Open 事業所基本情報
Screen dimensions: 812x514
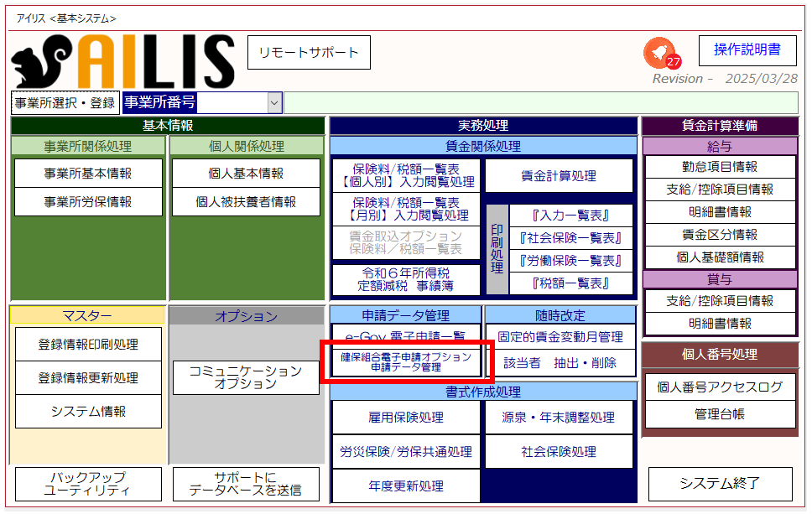pyautogui.click(x=88, y=174)
